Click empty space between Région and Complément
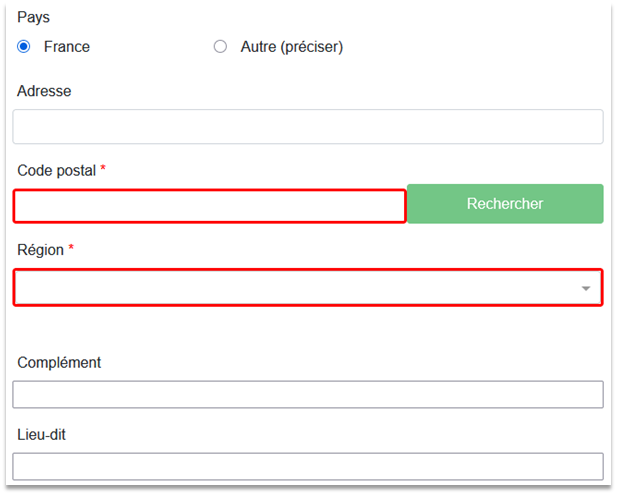This screenshot has height=495, width=617. click(x=308, y=327)
